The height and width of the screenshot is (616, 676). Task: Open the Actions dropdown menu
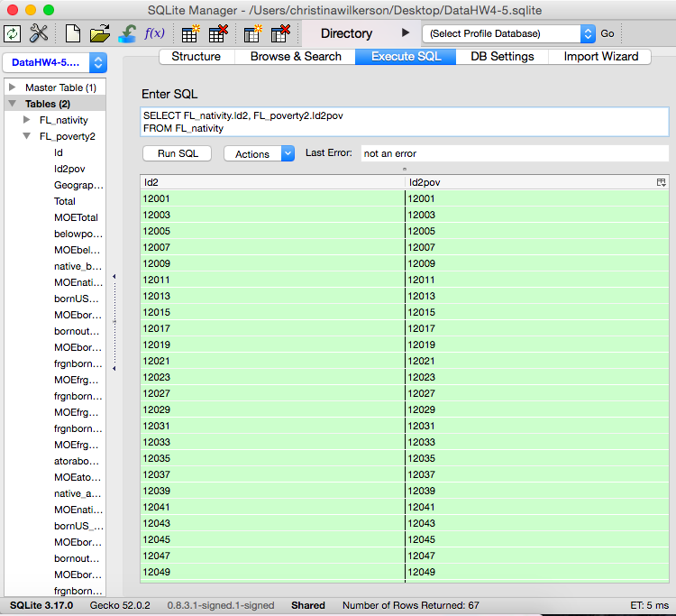[x=259, y=153]
